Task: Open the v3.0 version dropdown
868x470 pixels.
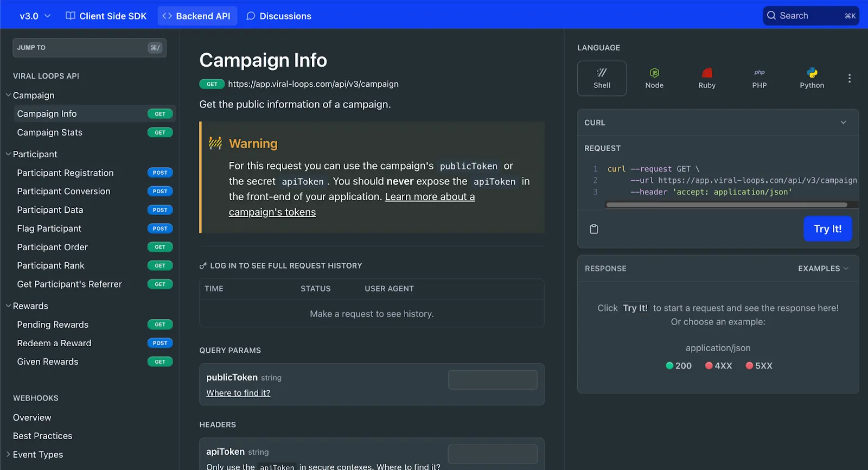Action: pos(35,16)
